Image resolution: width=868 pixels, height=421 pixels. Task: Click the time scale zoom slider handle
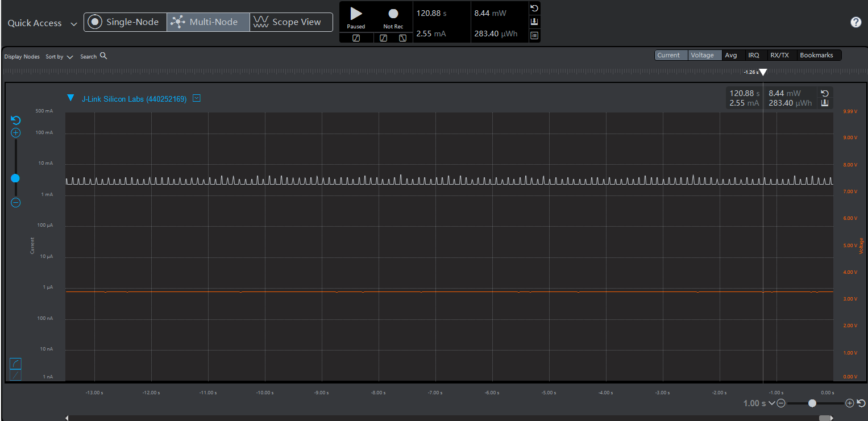coord(812,403)
